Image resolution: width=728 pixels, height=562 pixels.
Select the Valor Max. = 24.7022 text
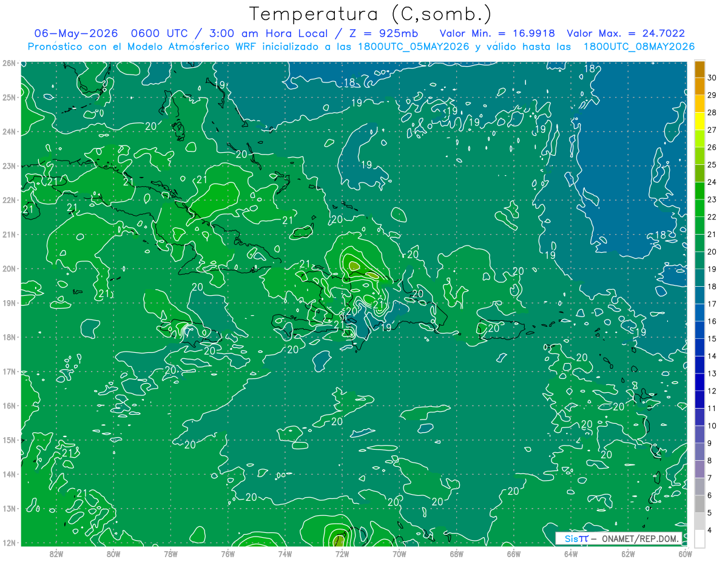(625, 33)
